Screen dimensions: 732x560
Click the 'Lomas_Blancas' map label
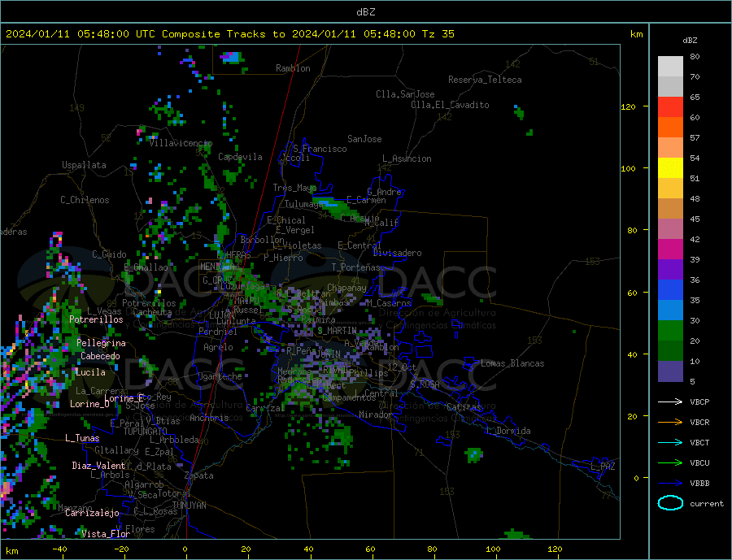(x=512, y=363)
